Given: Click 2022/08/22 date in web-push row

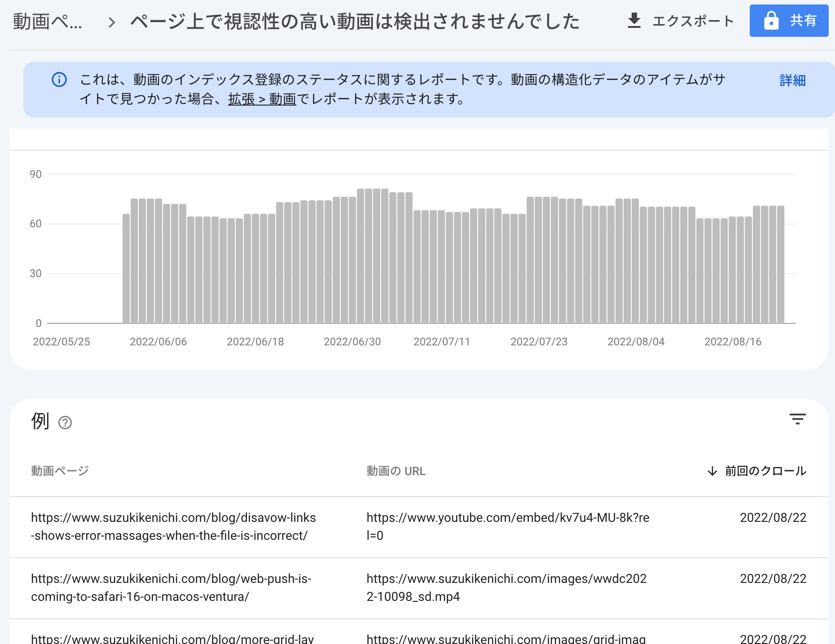Looking at the screenshot, I should click(x=773, y=579).
